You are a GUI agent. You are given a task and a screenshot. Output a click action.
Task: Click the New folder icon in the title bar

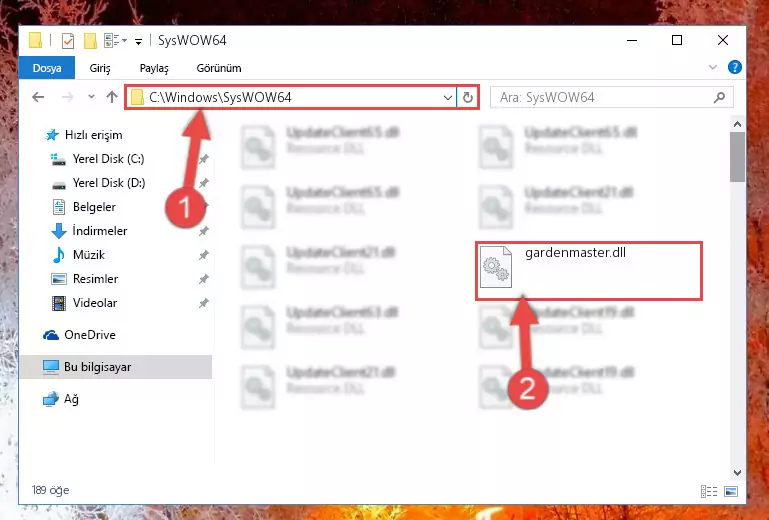(90, 41)
